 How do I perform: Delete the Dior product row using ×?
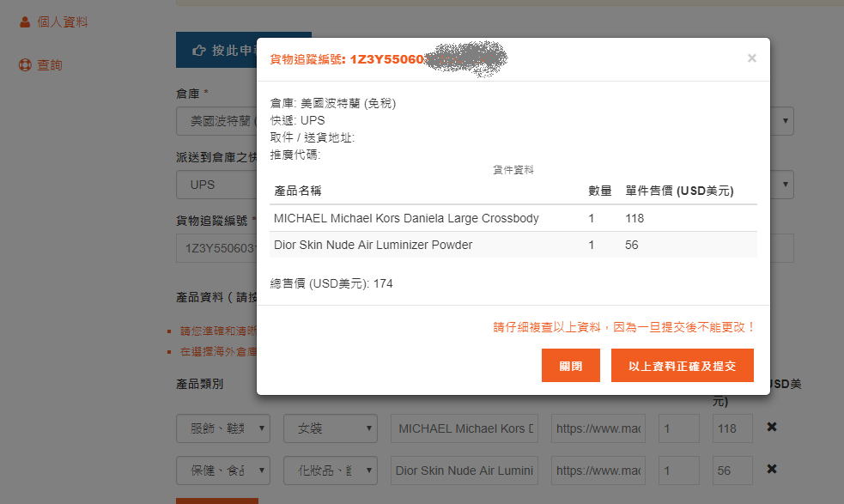pyautogui.click(x=771, y=469)
